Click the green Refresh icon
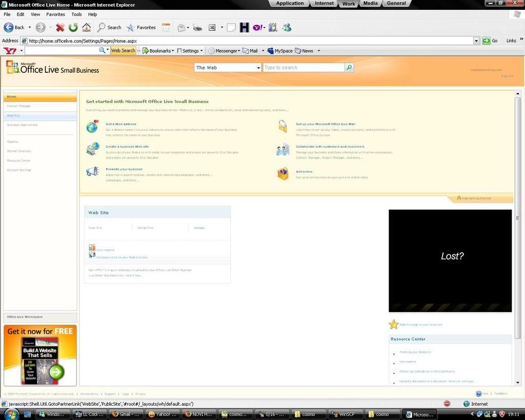 tap(73, 28)
